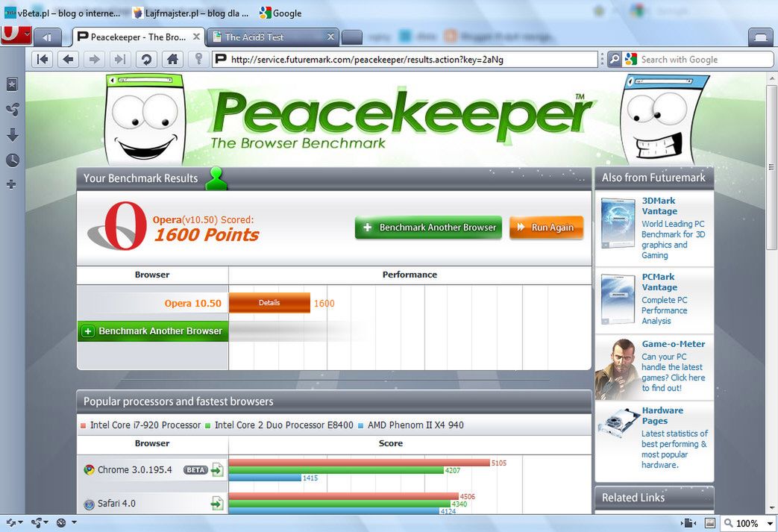Click the Forward arrow button
Image resolution: width=778 pixels, height=532 pixels.
(94, 60)
